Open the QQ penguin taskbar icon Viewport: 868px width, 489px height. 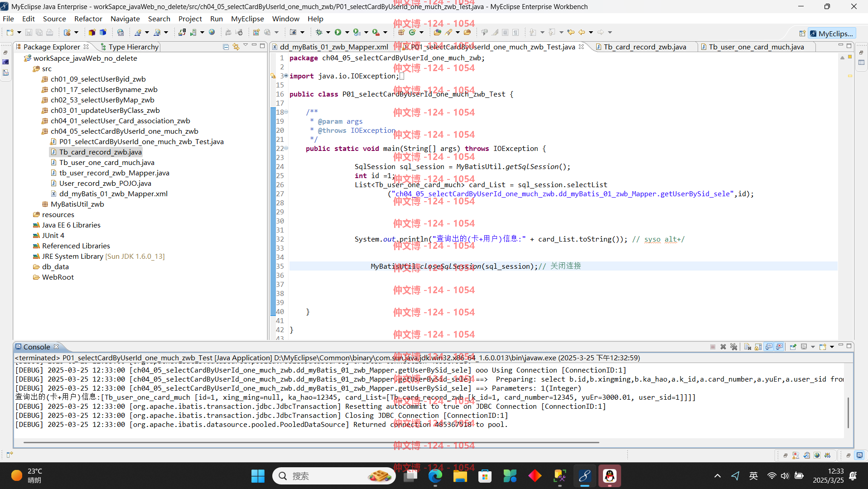(x=610, y=476)
